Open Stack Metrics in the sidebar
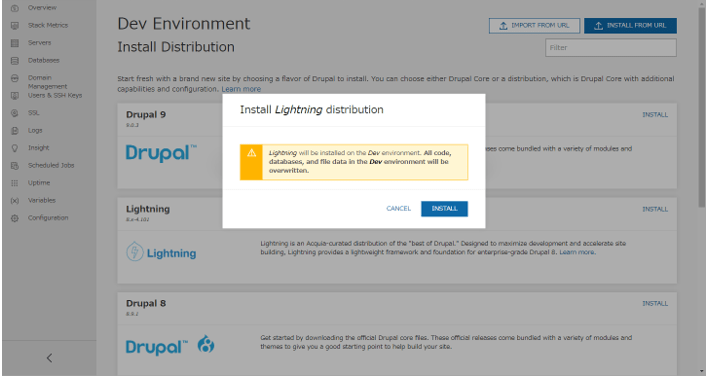Image resolution: width=706 pixels, height=376 pixels. pyautogui.click(x=48, y=25)
